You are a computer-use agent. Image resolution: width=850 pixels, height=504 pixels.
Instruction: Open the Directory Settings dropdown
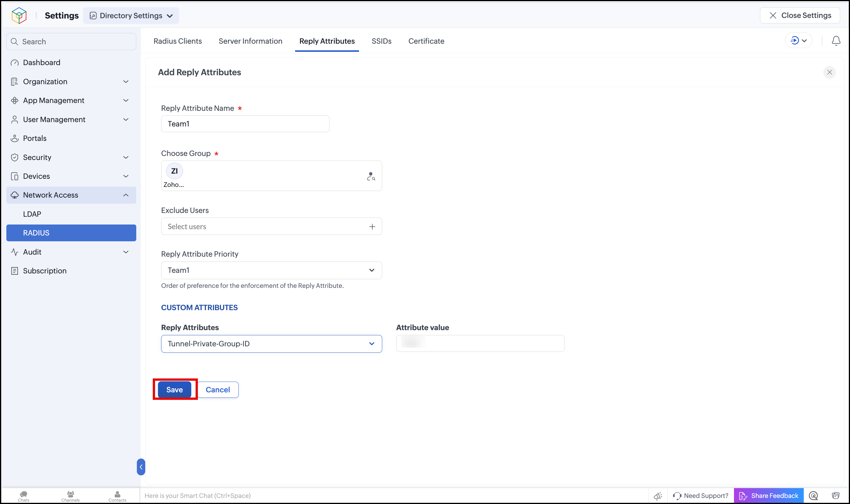(131, 16)
